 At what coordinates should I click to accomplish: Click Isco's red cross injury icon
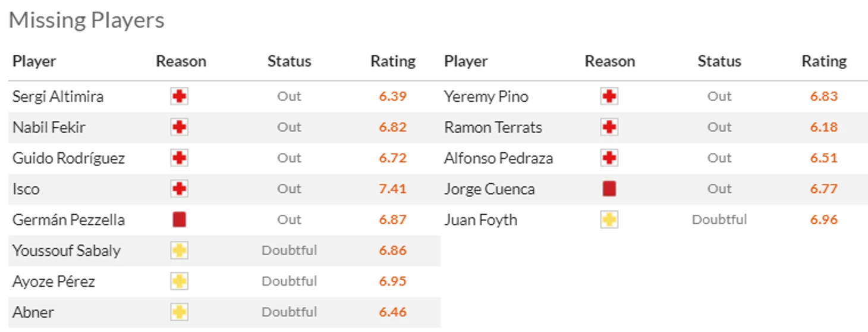click(180, 189)
